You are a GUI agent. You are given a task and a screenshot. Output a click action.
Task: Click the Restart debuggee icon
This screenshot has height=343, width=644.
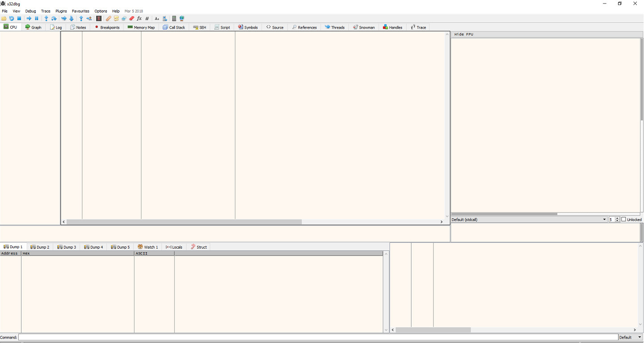pos(12,18)
